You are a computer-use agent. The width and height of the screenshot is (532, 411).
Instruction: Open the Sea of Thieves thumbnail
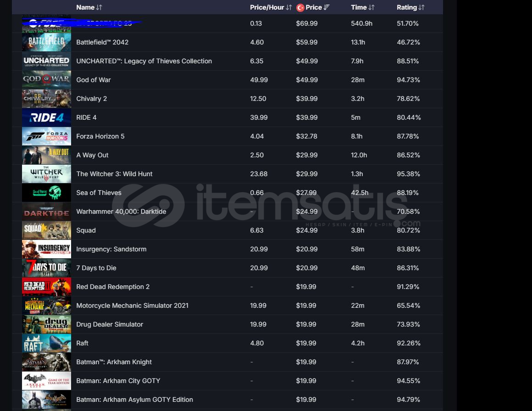click(x=46, y=193)
